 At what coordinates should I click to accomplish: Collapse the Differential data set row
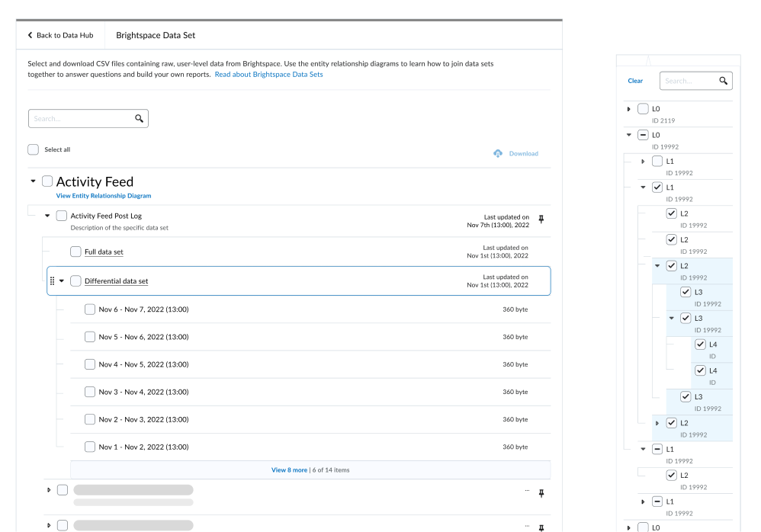tap(62, 280)
